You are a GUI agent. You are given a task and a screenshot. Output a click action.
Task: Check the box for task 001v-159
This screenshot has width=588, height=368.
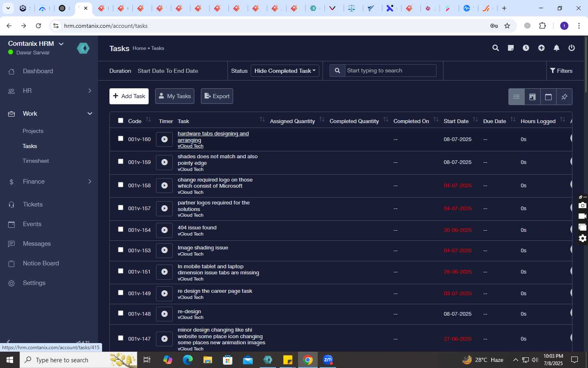click(x=120, y=162)
